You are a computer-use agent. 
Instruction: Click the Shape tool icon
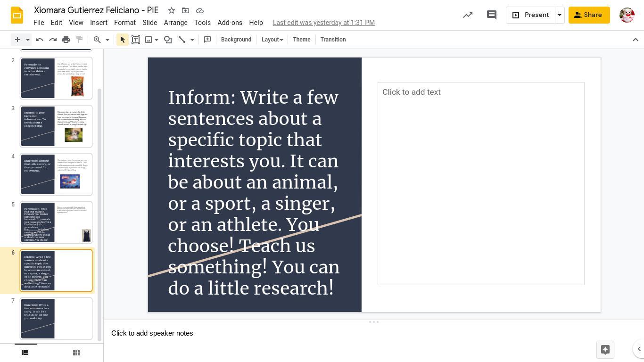(x=168, y=40)
